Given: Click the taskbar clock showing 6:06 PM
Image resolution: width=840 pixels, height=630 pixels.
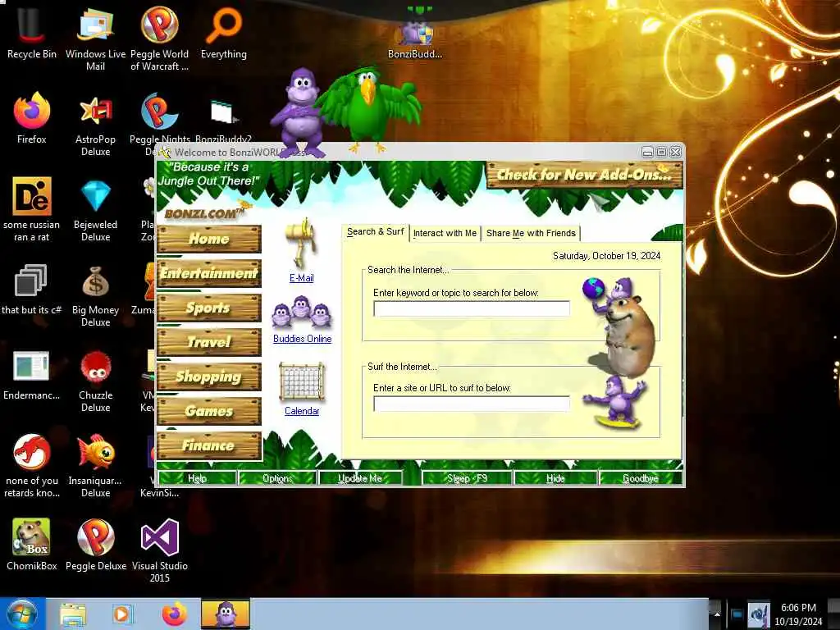Looking at the screenshot, I should [798, 614].
